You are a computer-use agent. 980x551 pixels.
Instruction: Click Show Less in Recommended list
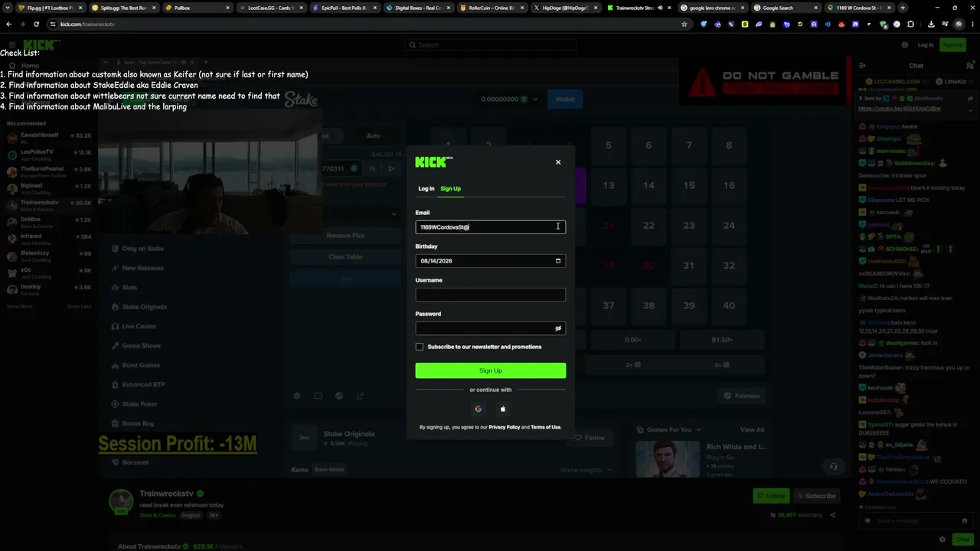[x=79, y=306]
